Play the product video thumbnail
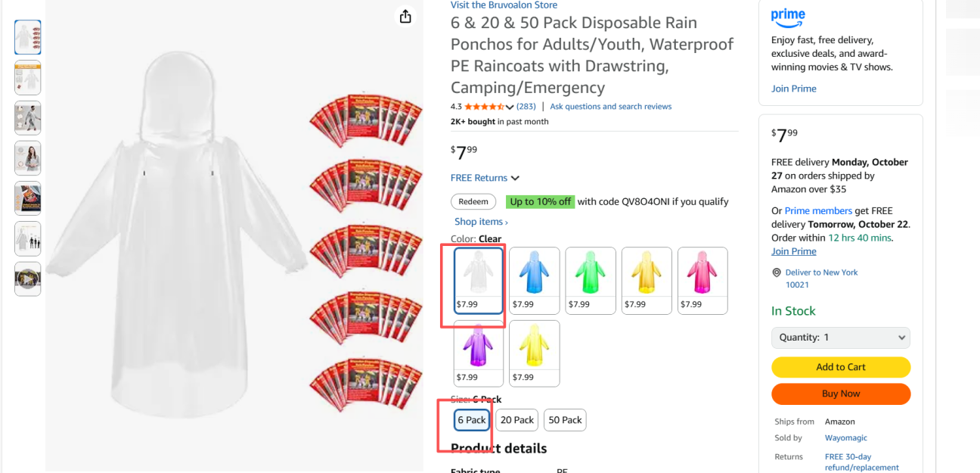980x473 pixels. (28, 279)
